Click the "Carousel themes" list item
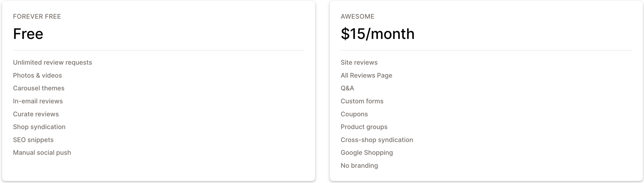644x183 pixels. coord(39,88)
